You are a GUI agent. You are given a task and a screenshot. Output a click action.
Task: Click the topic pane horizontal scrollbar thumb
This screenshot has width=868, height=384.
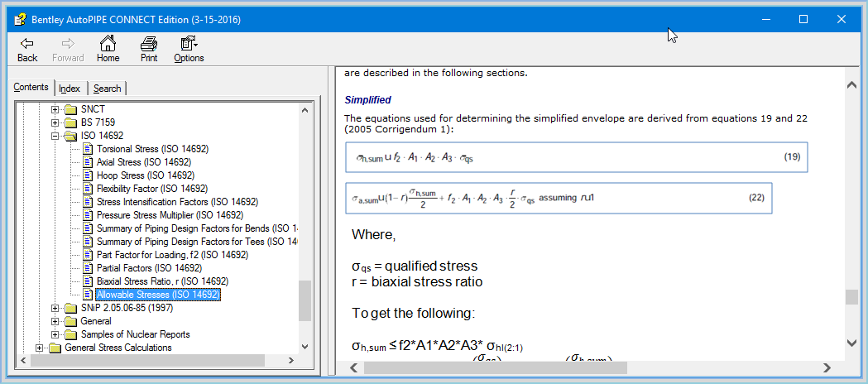click(x=496, y=368)
